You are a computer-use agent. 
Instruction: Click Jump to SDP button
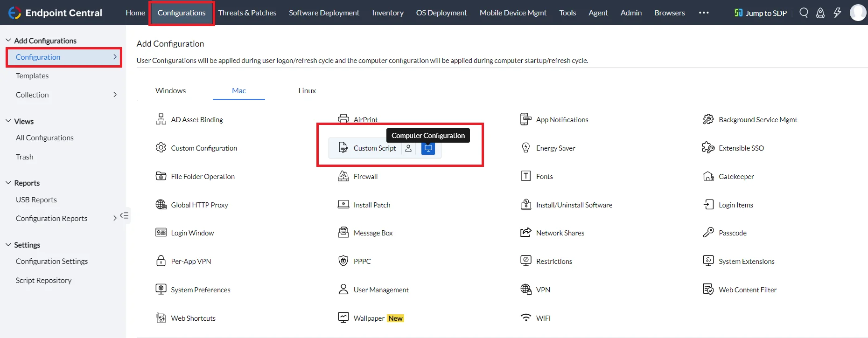click(761, 13)
